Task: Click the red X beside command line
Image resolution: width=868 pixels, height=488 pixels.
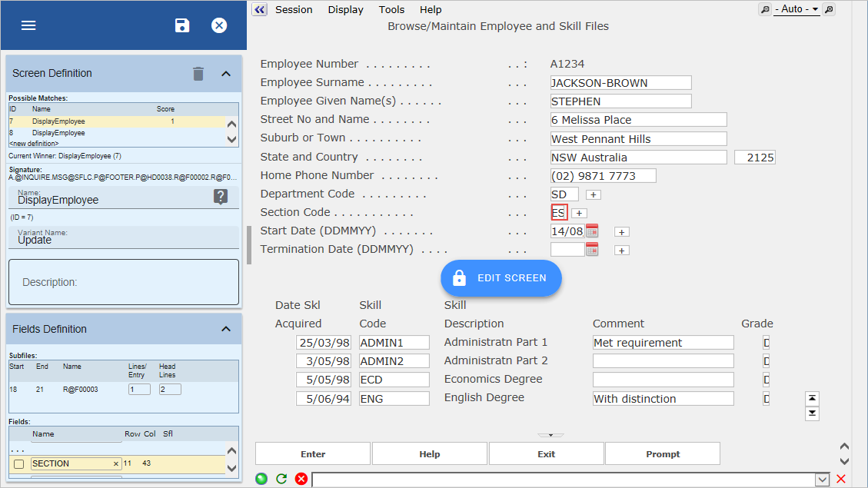Action: 841,479
